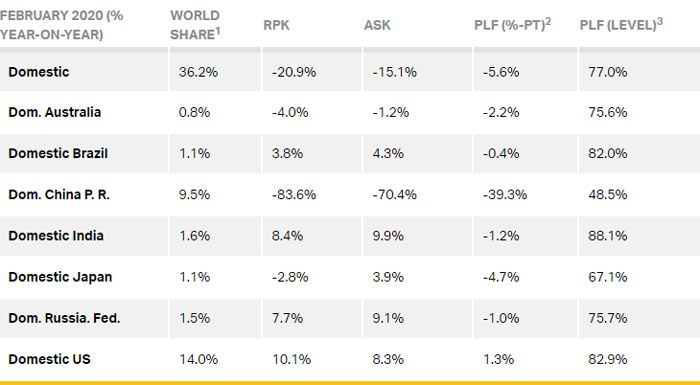
Task: Select the Domestic row label
Action: point(39,72)
